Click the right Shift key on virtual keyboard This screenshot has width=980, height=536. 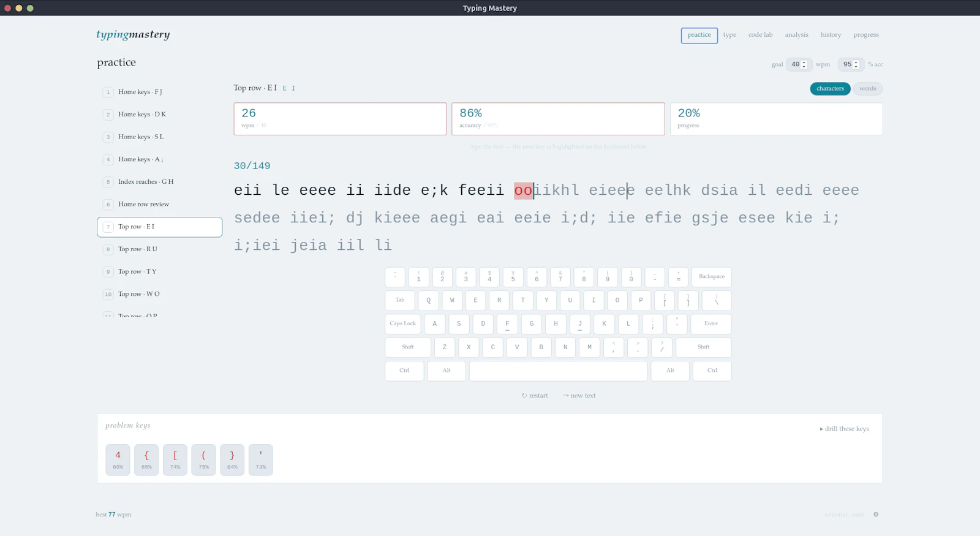point(704,347)
